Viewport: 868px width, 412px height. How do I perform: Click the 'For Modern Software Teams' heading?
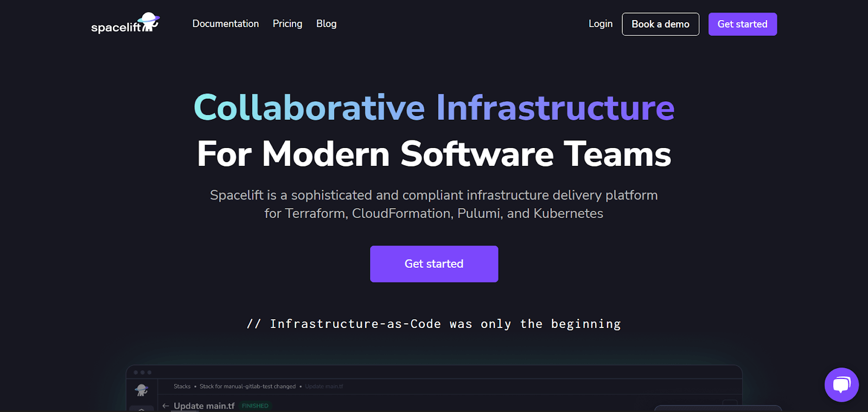434,154
